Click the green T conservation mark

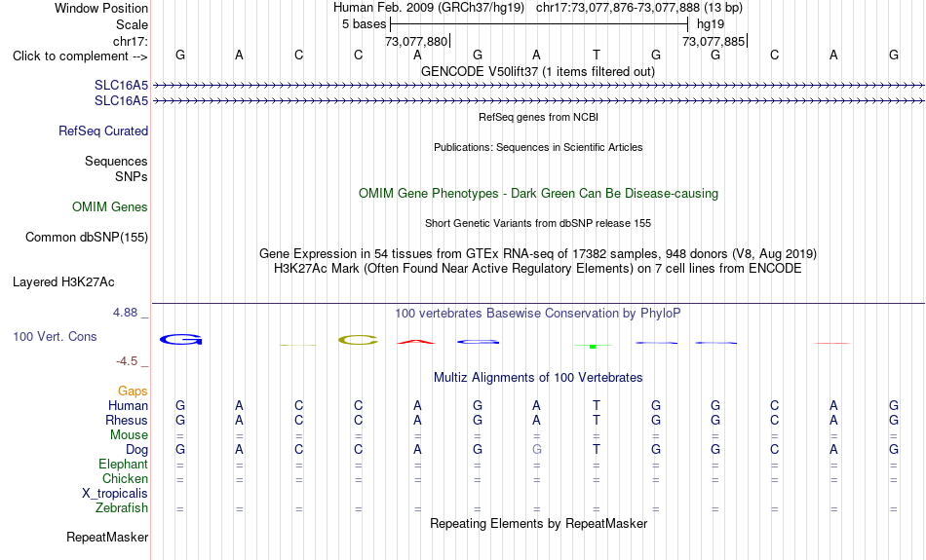coord(593,347)
